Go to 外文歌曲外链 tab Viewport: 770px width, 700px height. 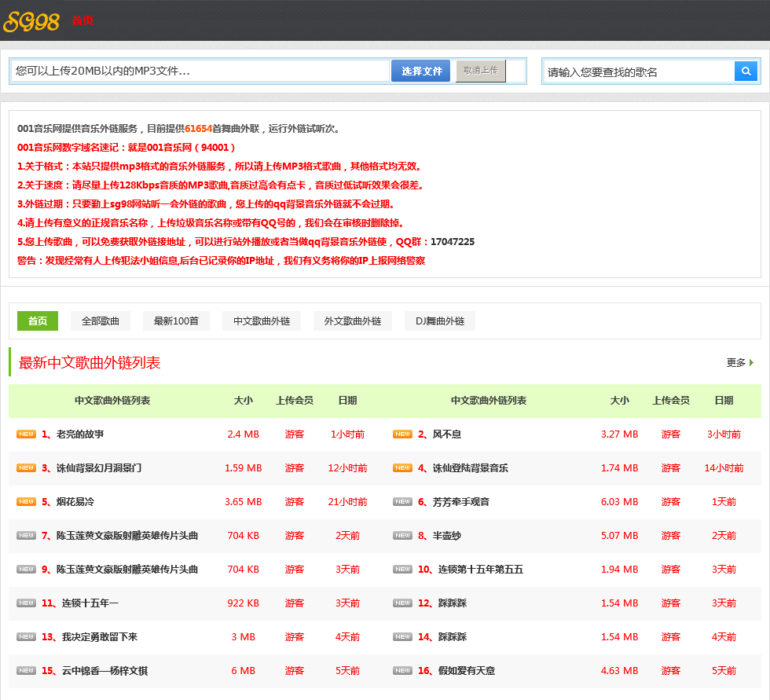[x=352, y=321]
